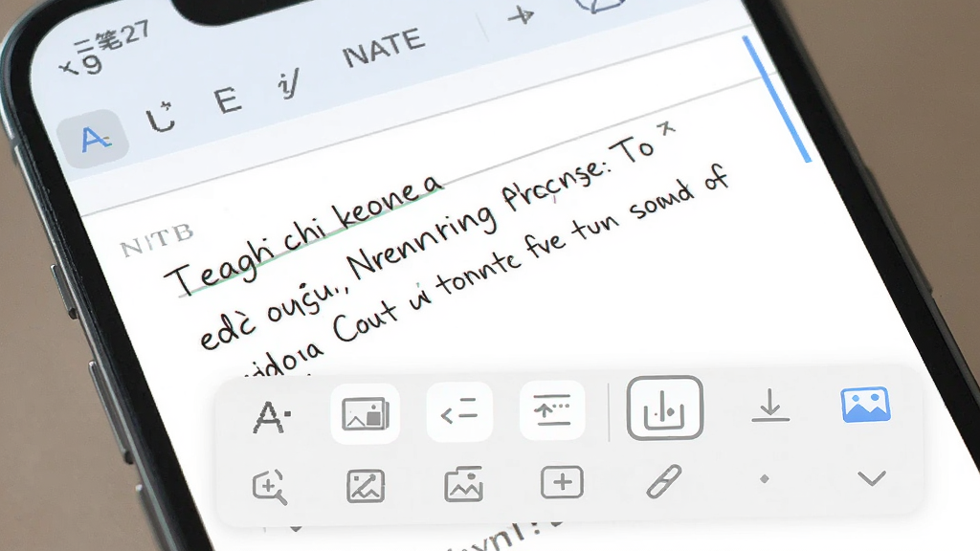Tap the blue picture icon

(x=865, y=405)
